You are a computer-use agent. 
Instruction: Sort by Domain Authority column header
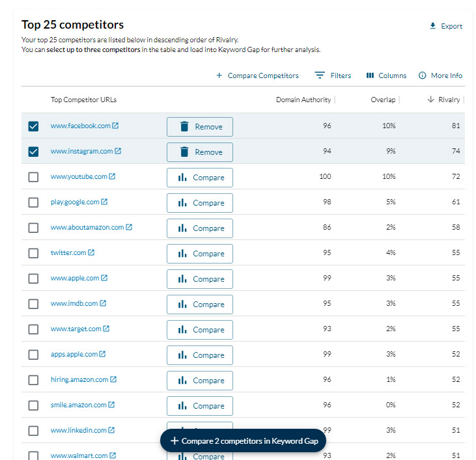click(x=303, y=100)
